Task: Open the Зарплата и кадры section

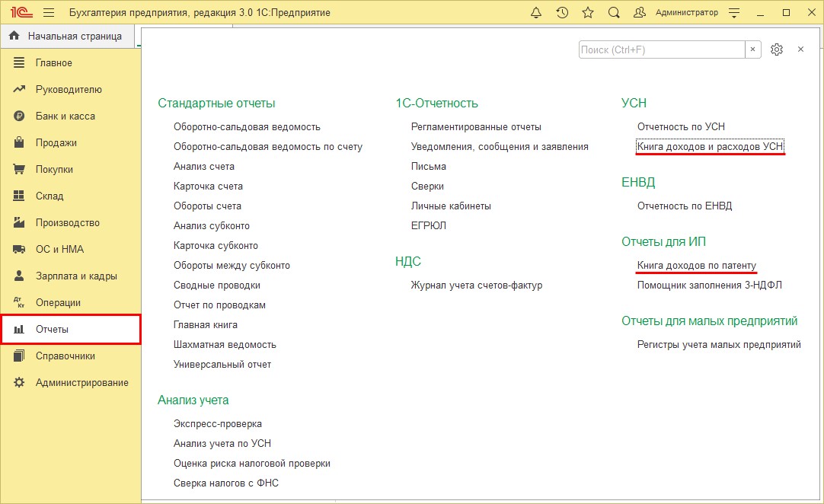Action: [70, 276]
